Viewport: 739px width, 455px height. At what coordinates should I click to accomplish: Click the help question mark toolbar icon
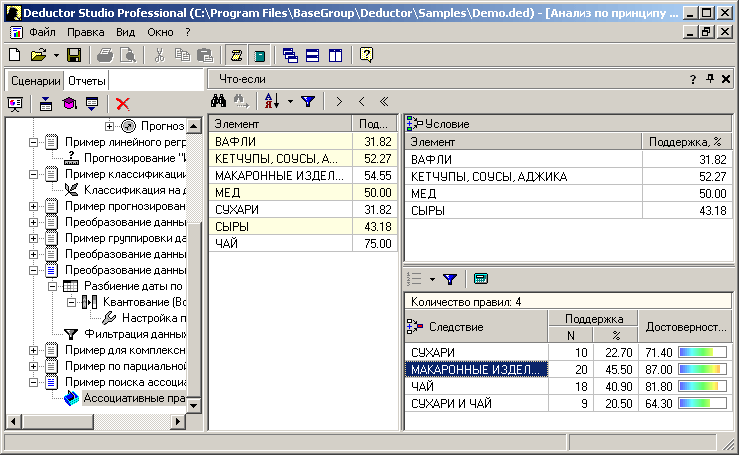(x=366, y=55)
